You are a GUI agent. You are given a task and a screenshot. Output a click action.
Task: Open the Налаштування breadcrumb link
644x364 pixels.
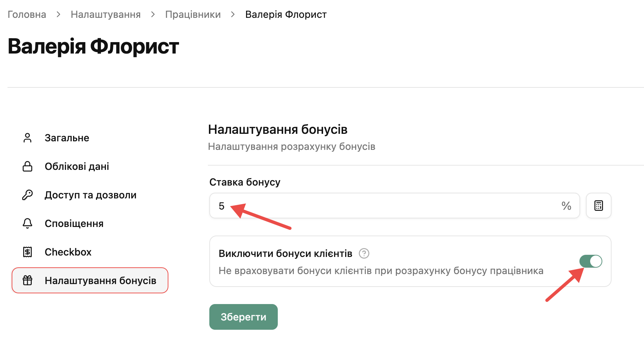tap(106, 14)
